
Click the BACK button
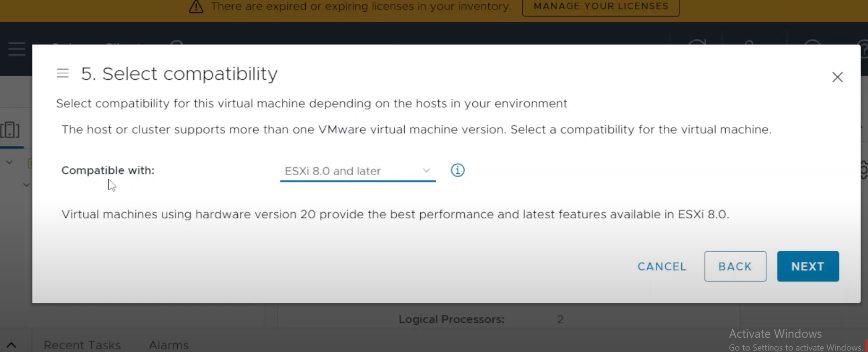[735, 266]
